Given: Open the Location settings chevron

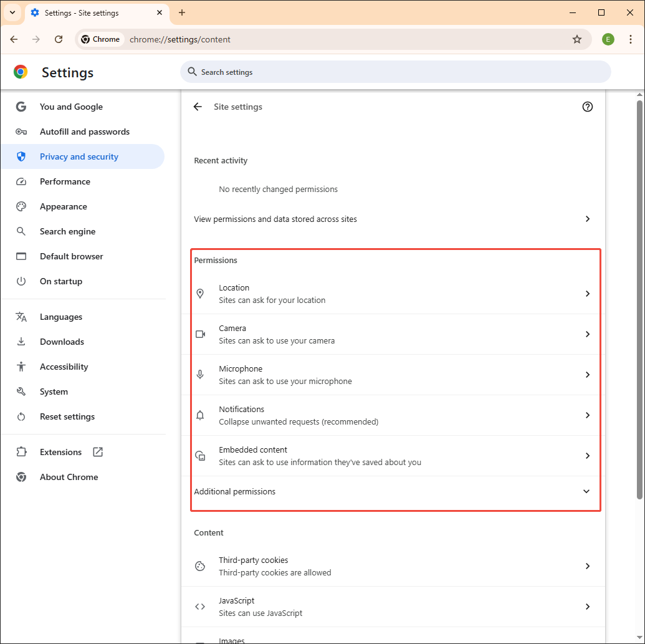Looking at the screenshot, I should click(587, 293).
